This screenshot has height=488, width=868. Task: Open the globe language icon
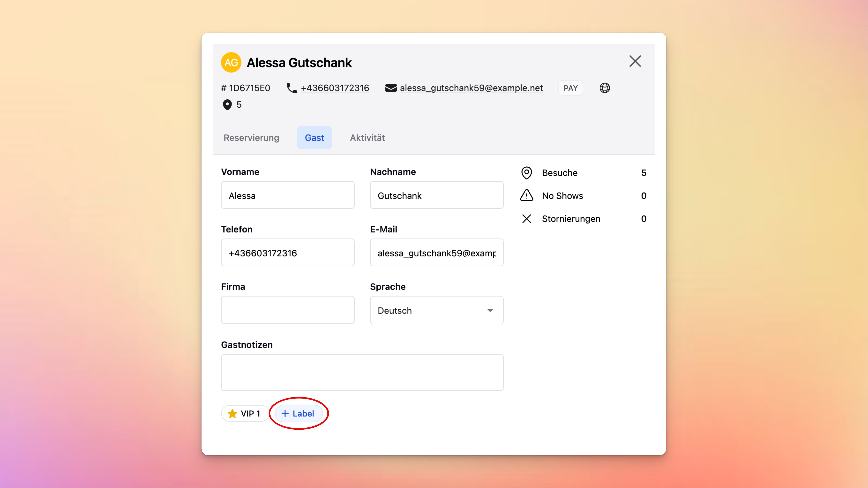point(604,88)
